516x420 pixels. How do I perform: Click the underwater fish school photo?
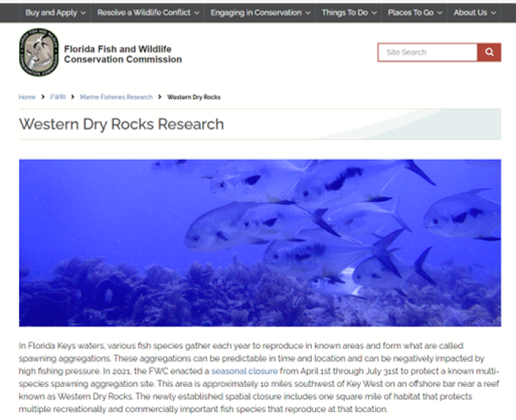point(260,242)
